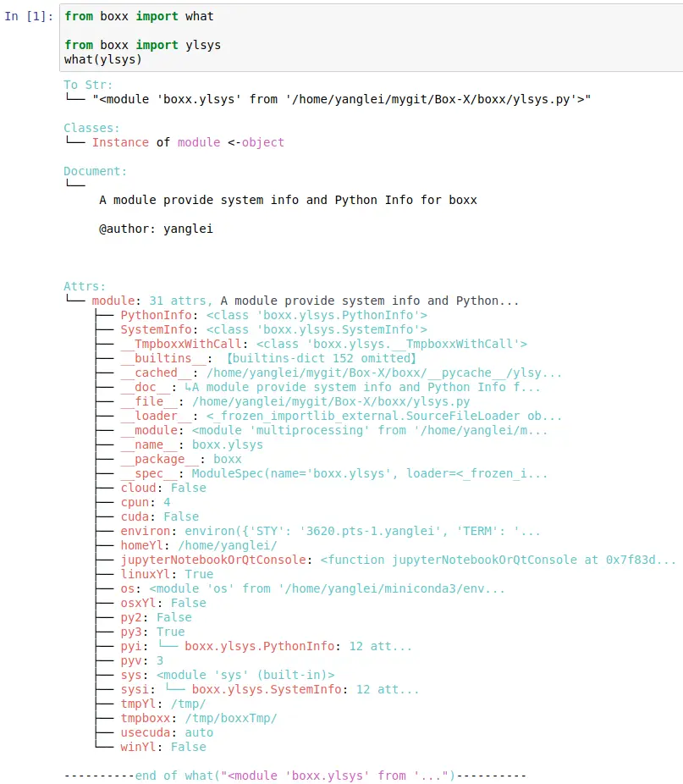This screenshot has width=683, height=784.
Task: Select the 'usecuda: auto' row
Action: (167, 733)
